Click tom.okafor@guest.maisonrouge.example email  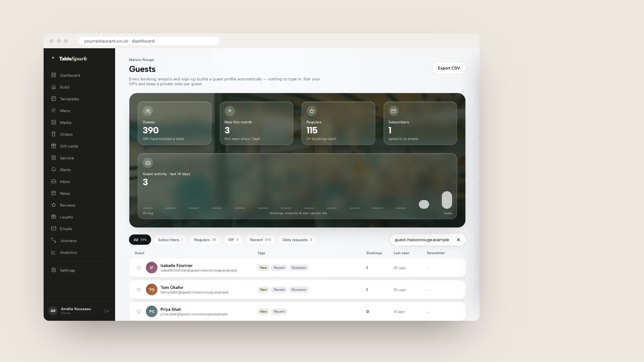(x=194, y=292)
